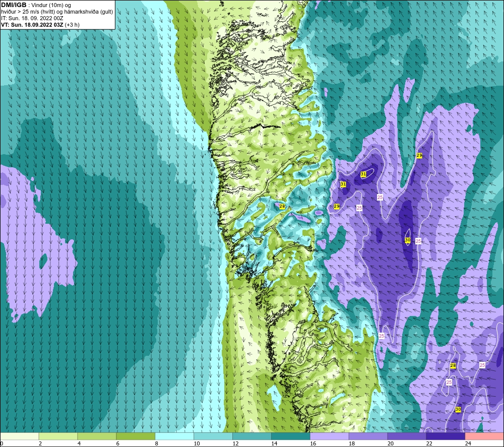504x447 pixels.
Task: Click the initial time "IT: Sun. 18. 09. 2022 00Z"
Action: (x=32, y=18)
